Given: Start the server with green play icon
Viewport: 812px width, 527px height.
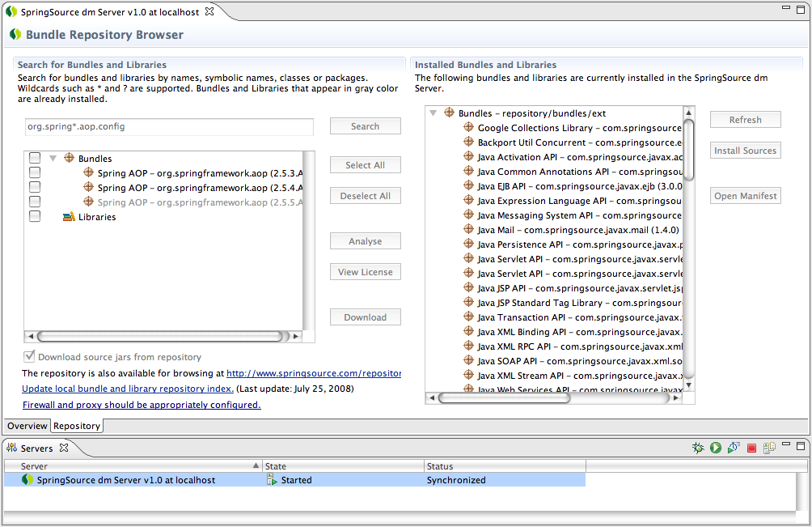Looking at the screenshot, I should point(716,448).
